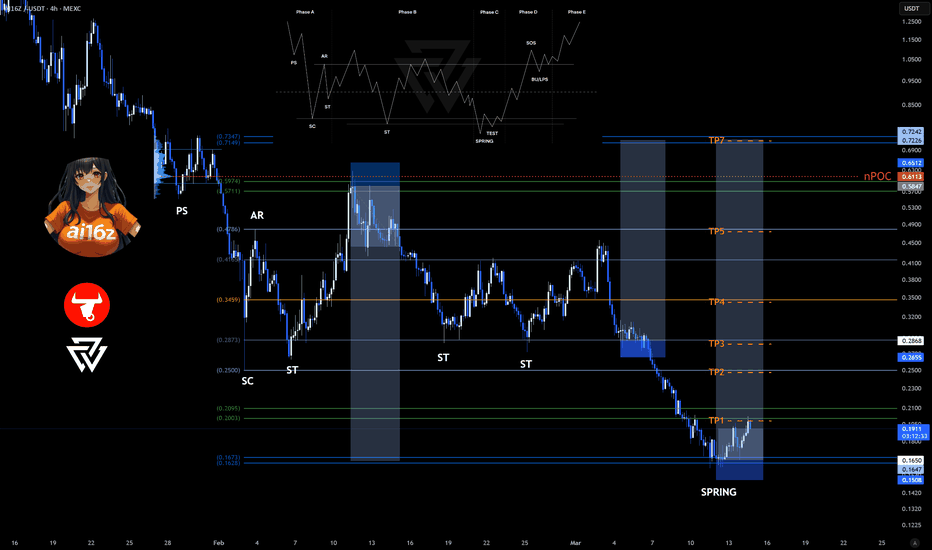The height and width of the screenshot is (550, 932).
Task: Click the white 0.1650 price tag
Action: click(911, 460)
